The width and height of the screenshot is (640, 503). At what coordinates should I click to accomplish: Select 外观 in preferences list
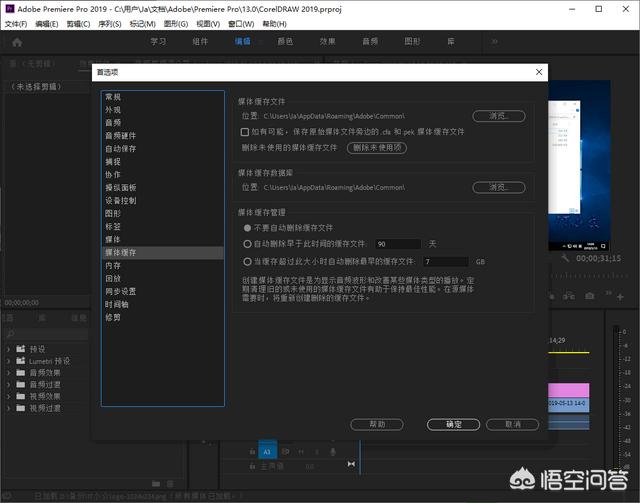[x=163, y=110]
